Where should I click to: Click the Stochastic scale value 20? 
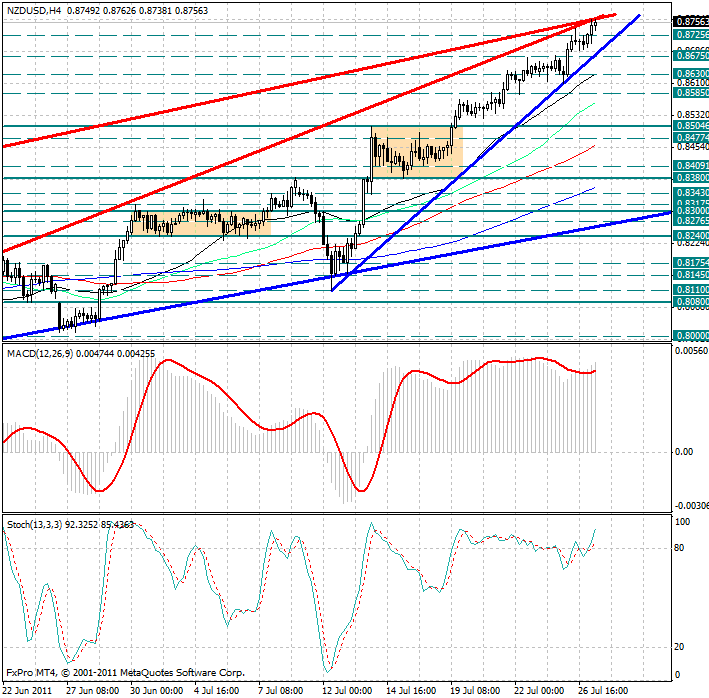[x=679, y=647]
